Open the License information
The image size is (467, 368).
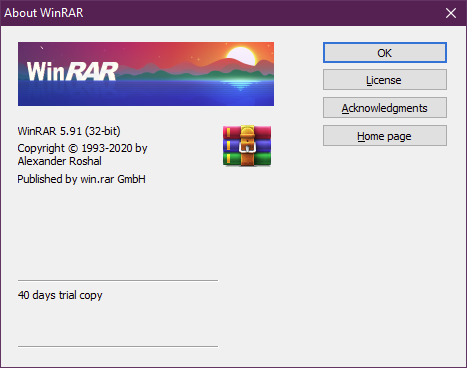[x=385, y=80]
